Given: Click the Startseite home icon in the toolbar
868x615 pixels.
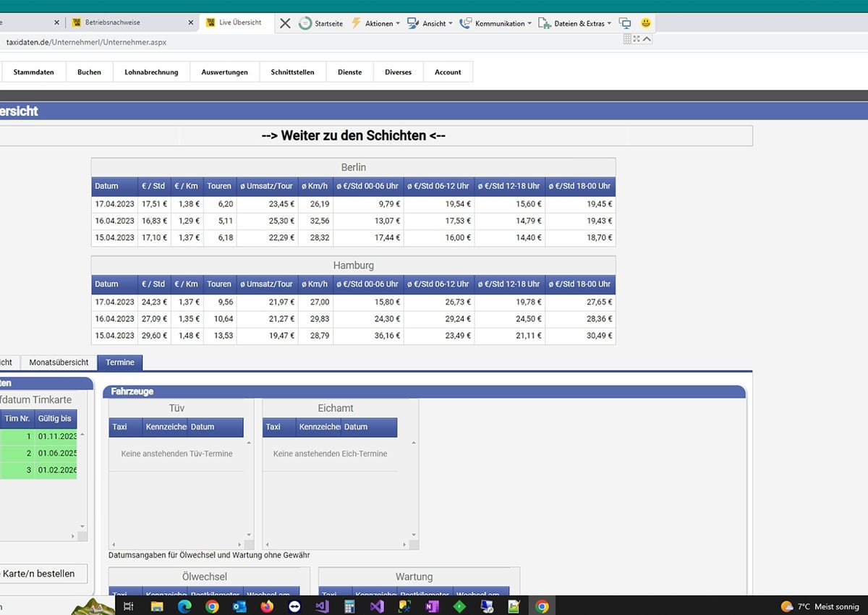Looking at the screenshot, I should click(x=306, y=23).
